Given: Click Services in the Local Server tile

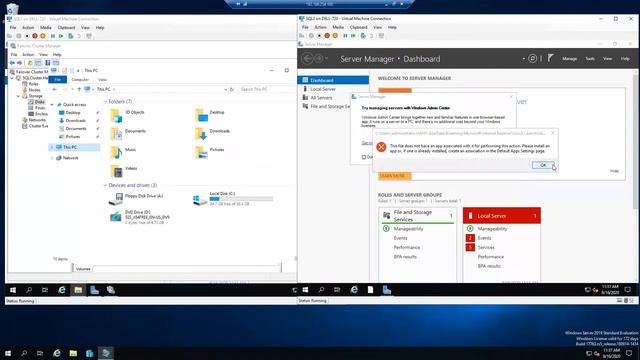Looking at the screenshot, I should (486, 247).
